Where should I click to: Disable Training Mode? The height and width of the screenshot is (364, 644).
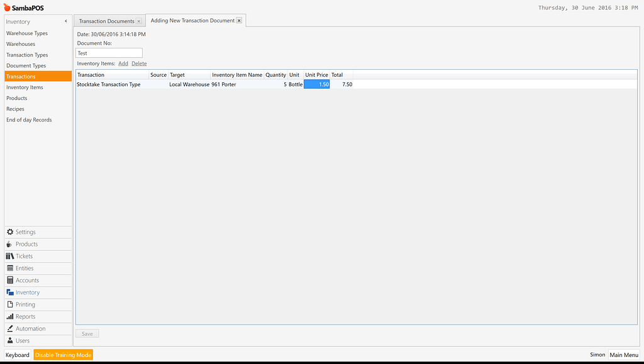pyautogui.click(x=63, y=355)
